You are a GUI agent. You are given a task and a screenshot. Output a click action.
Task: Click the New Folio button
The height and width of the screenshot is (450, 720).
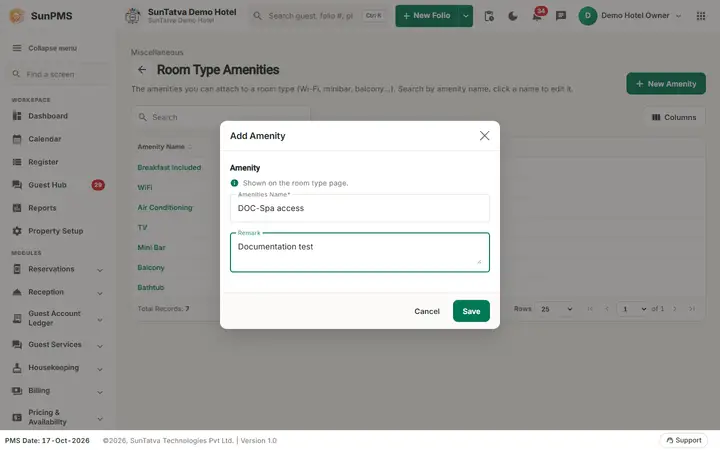(427, 16)
